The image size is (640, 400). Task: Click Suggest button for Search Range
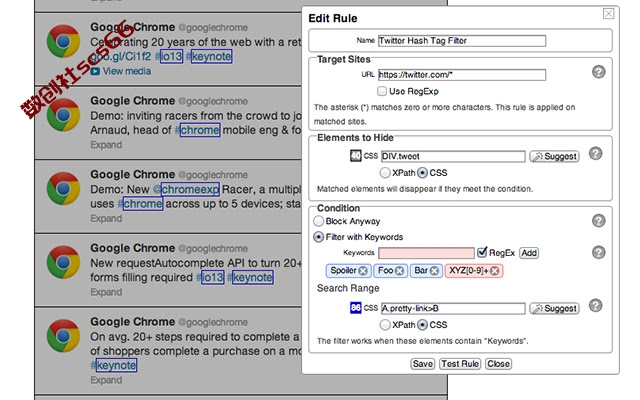coord(554,308)
